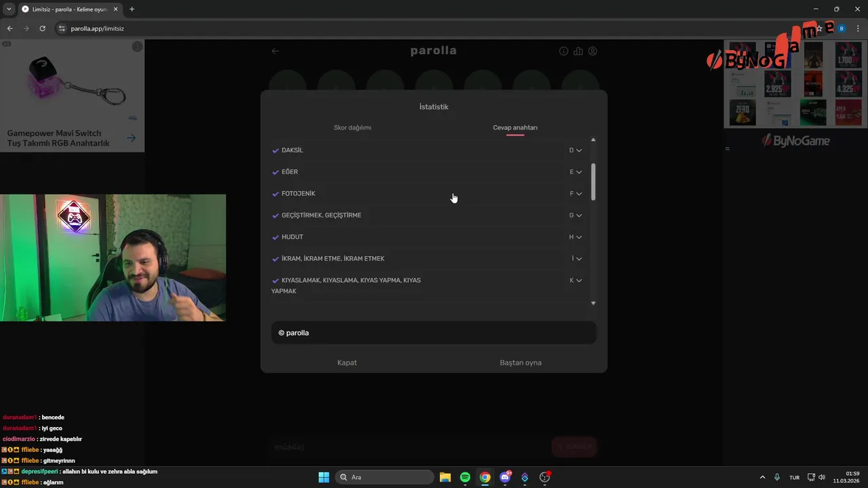The height and width of the screenshot is (488, 868).
Task: Open File Explorer from the taskbar
Action: click(445, 477)
